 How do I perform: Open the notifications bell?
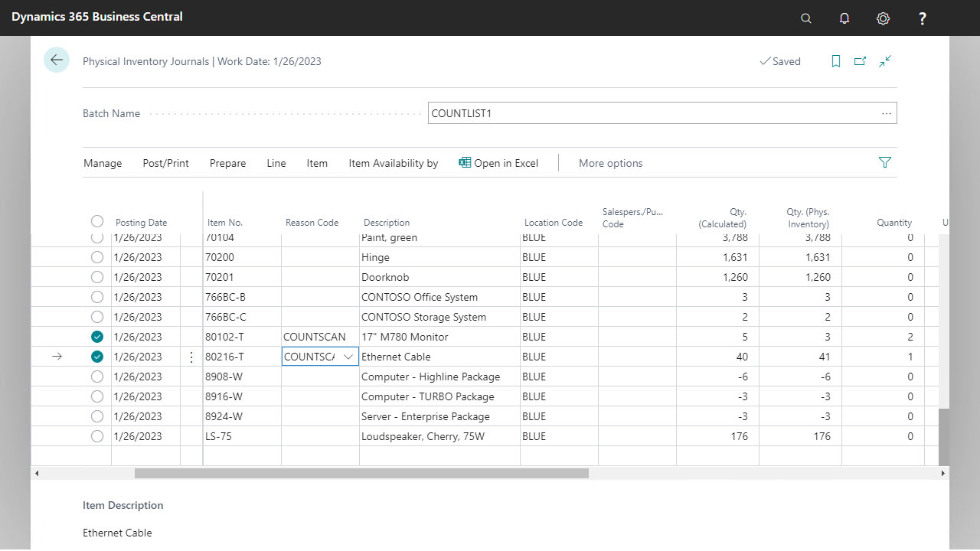(844, 18)
